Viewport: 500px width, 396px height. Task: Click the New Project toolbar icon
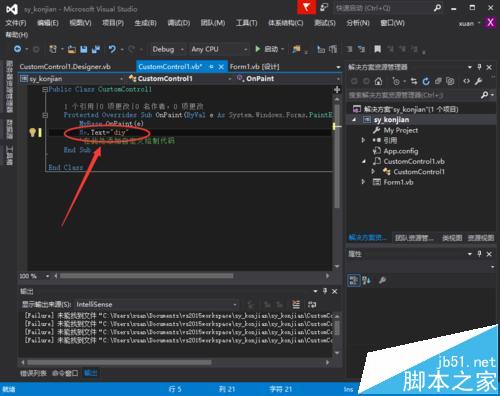pyautogui.click(x=53, y=49)
